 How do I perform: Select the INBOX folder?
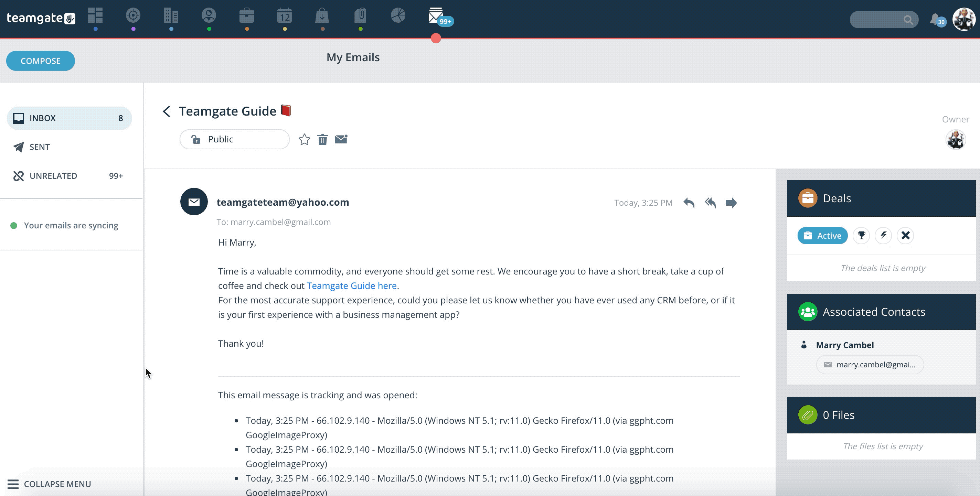coord(69,118)
